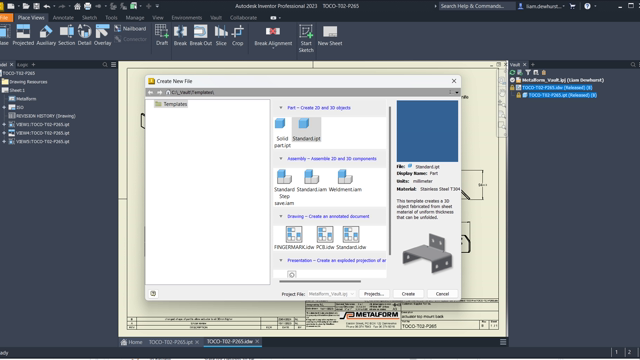Click the New Sheet tool
Viewport: 640px width, 360px height.
click(330, 35)
